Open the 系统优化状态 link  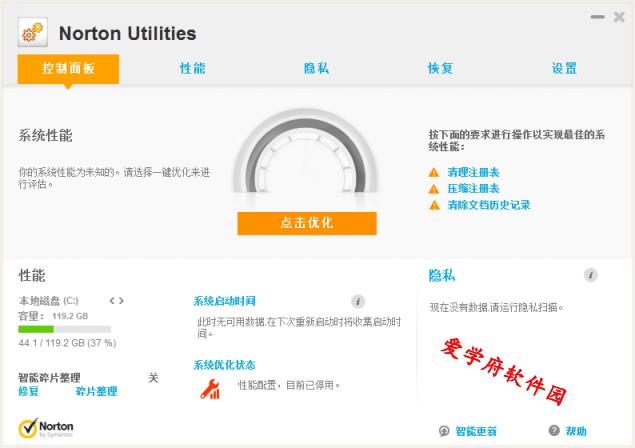224,365
